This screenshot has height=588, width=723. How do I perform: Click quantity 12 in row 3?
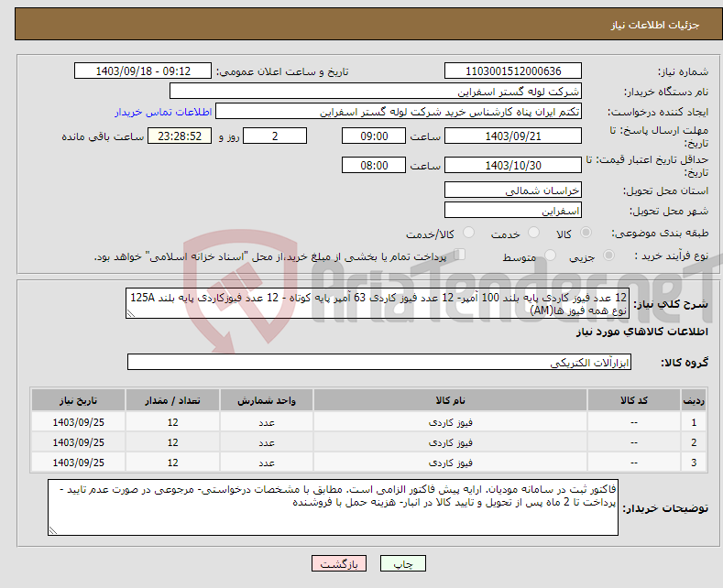[172, 463]
